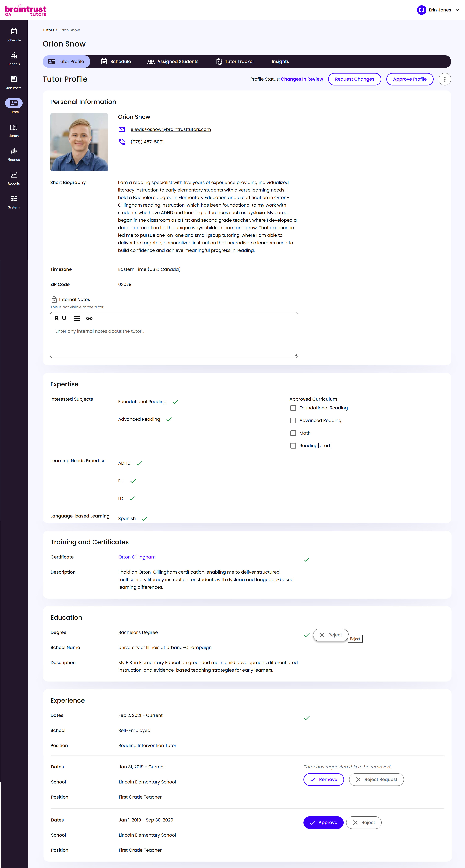Open the Orton Gillingham certificate link
The width and height of the screenshot is (465, 868).
[137, 557]
